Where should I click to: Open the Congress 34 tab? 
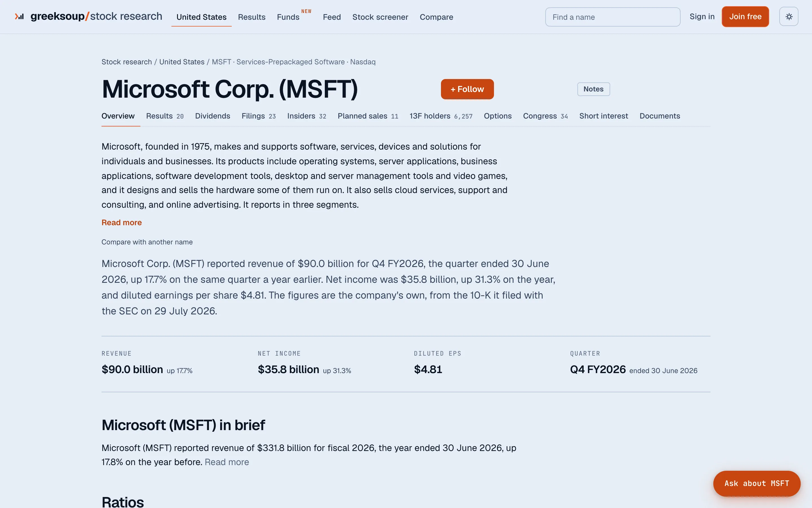click(545, 116)
